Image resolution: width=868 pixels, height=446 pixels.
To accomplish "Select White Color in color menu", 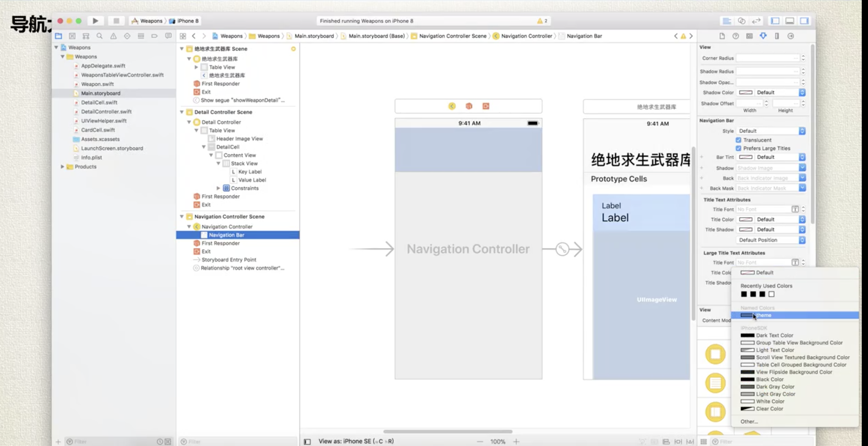I will click(795, 401).
